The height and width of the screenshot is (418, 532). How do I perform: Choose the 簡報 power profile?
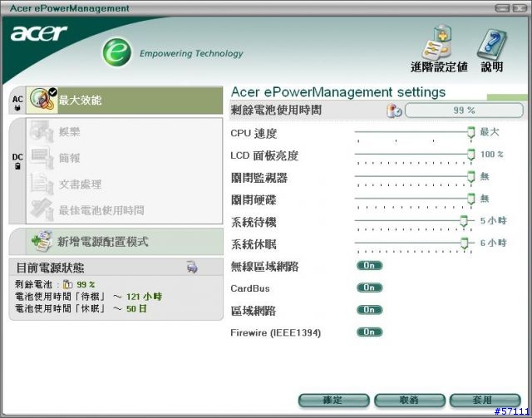[x=124, y=158]
